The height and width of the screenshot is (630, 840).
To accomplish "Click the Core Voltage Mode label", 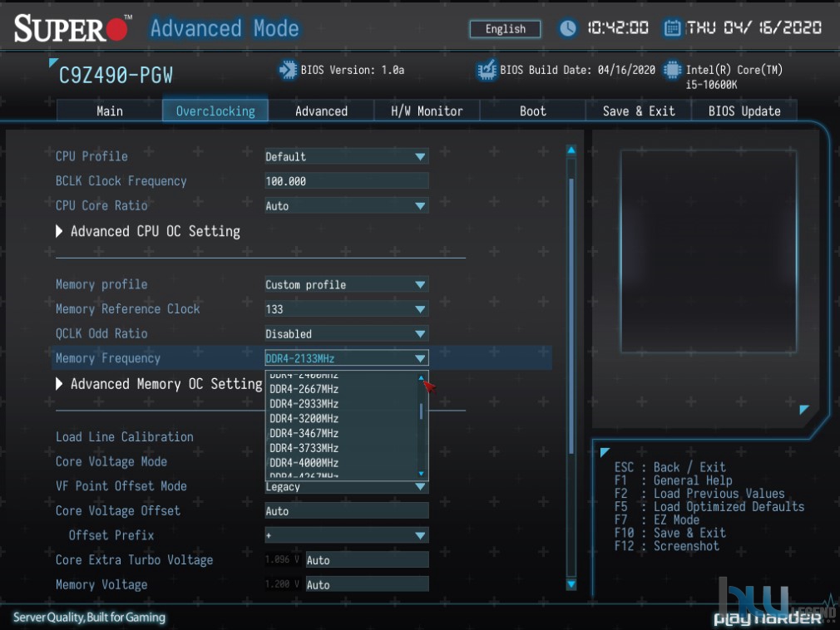I will 111,461.
